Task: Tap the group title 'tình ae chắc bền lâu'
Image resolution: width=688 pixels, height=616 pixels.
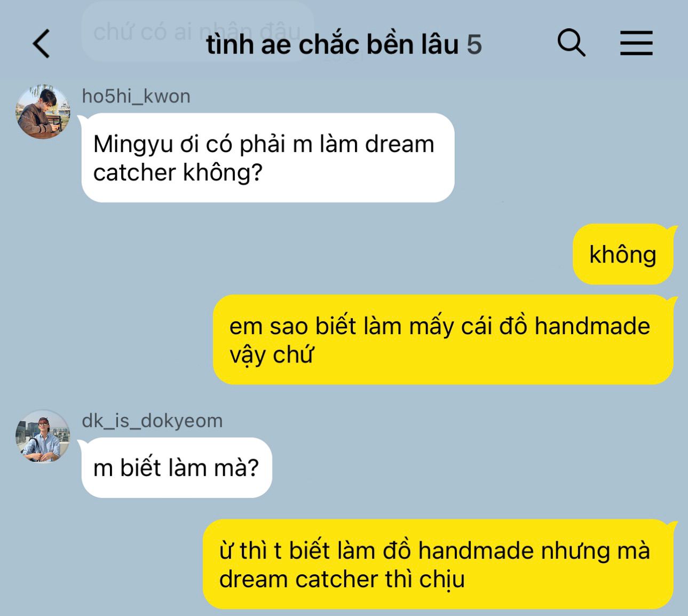Action: click(x=333, y=44)
